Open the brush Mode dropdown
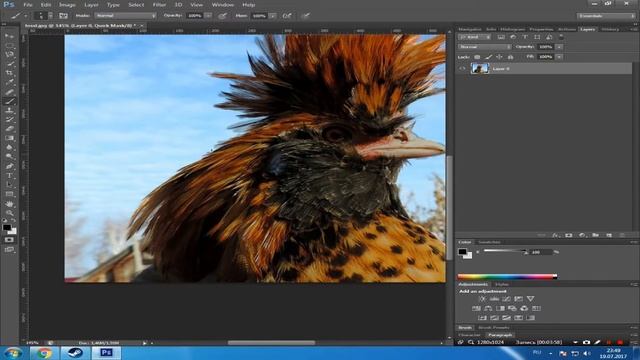640x360 pixels. (x=125, y=16)
